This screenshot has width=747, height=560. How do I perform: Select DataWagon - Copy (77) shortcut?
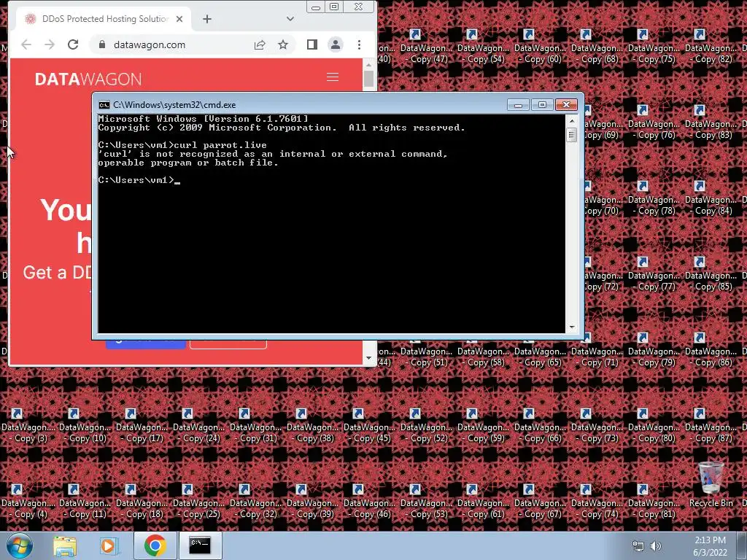654,274
